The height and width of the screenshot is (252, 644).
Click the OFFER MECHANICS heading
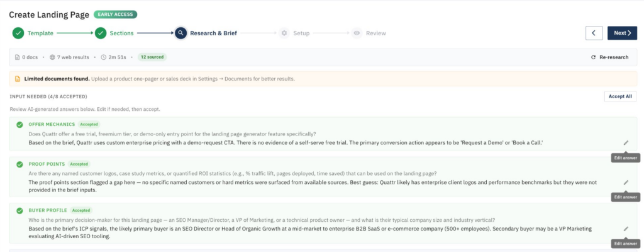52,124
